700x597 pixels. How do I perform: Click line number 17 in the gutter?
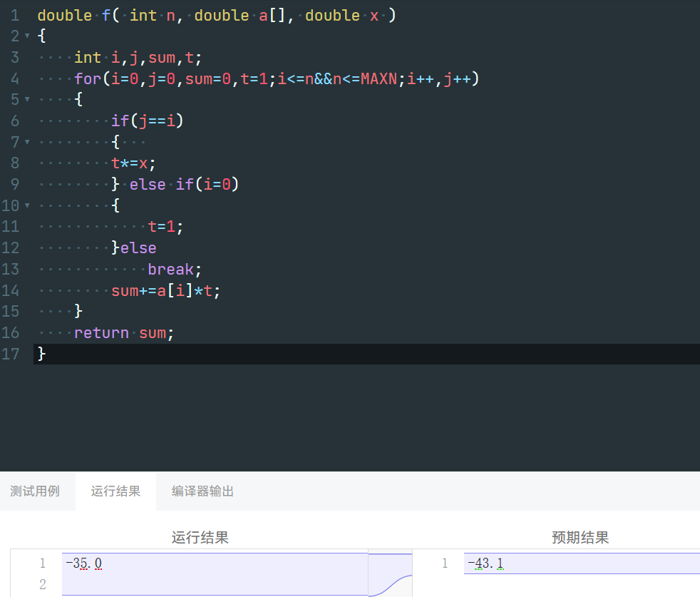click(13, 354)
